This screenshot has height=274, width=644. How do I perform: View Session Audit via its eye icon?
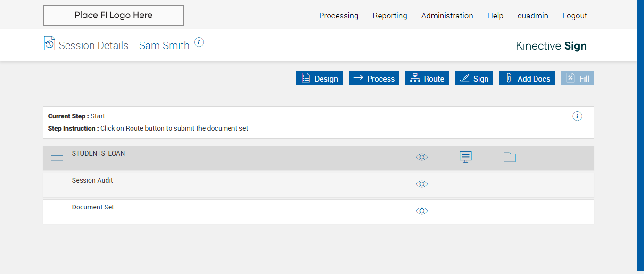(x=422, y=184)
